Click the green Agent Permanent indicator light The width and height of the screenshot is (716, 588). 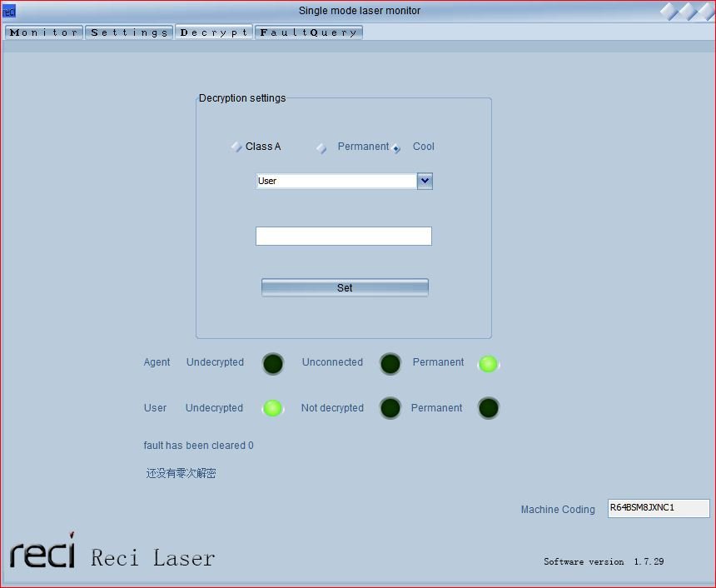coord(489,364)
